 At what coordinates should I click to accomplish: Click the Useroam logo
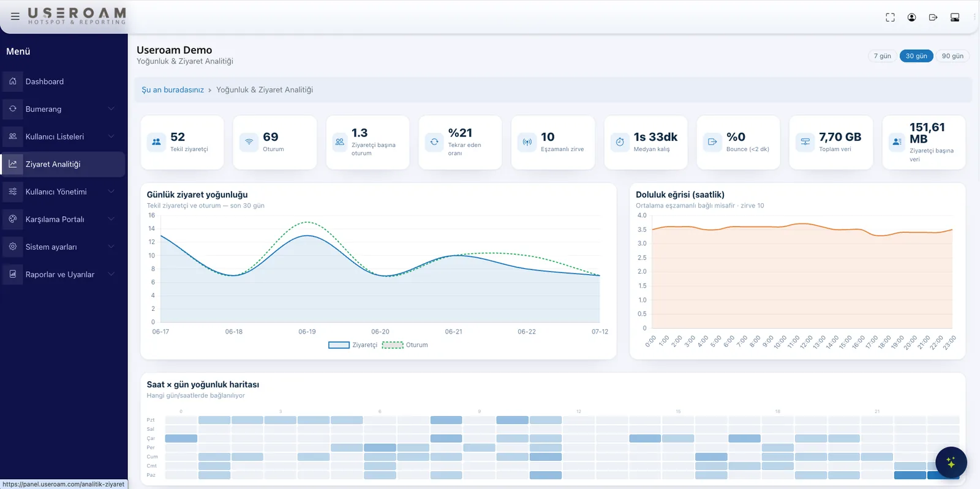(x=77, y=16)
